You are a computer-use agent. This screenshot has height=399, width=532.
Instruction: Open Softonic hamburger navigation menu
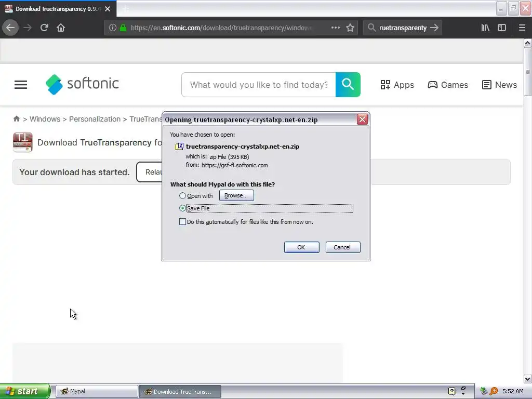(21, 85)
